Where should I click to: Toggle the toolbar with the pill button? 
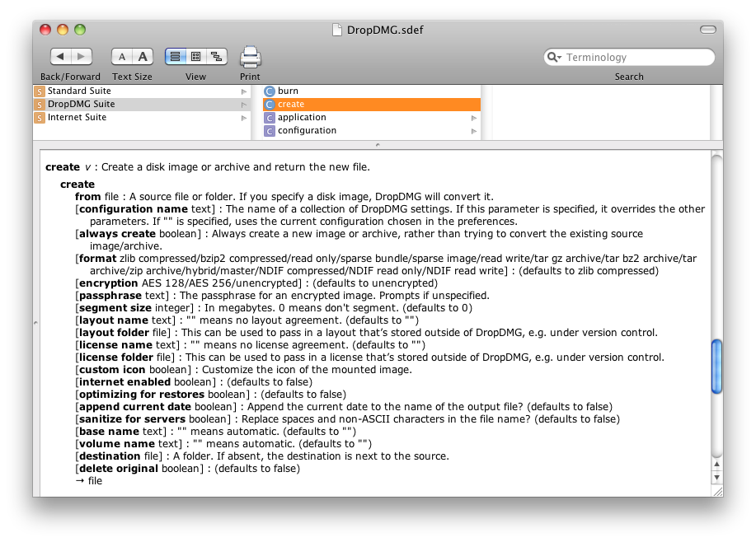click(x=708, y=30)
